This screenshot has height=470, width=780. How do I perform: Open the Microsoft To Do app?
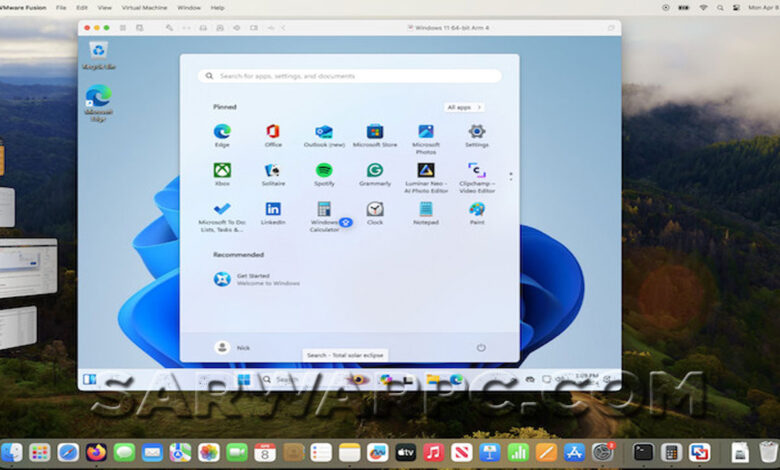[x=222, y=217]
